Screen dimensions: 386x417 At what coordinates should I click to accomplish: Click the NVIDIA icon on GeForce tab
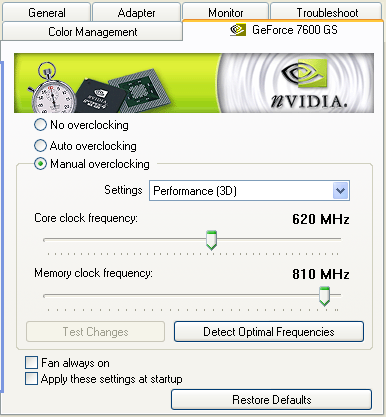pos(238,30)
